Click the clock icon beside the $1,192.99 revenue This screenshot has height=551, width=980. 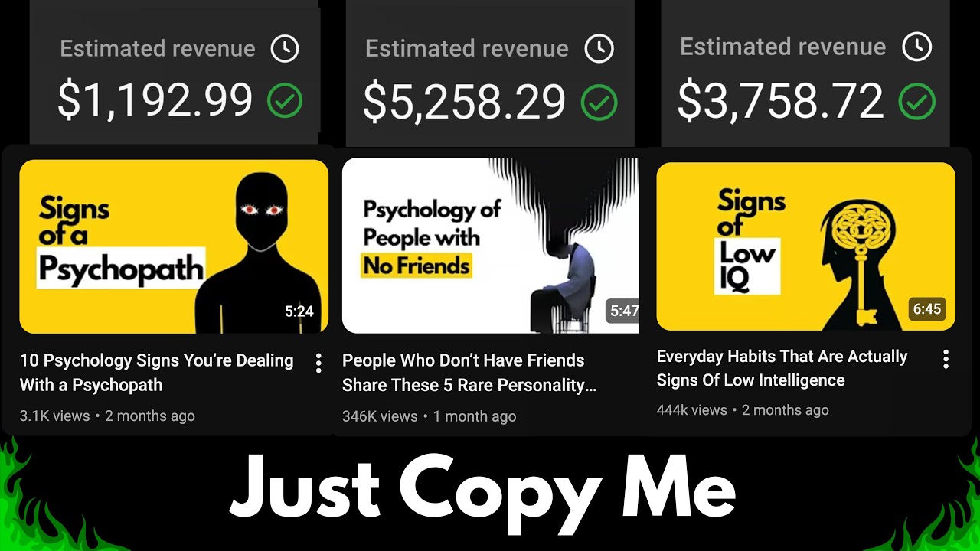point(285,49)
